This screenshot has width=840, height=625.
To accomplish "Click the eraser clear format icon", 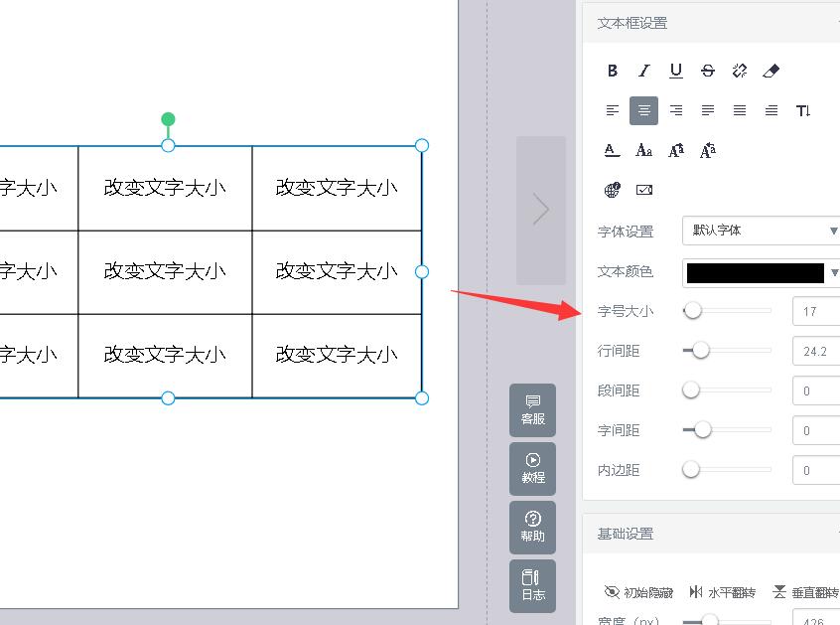I will coord(771,71).
